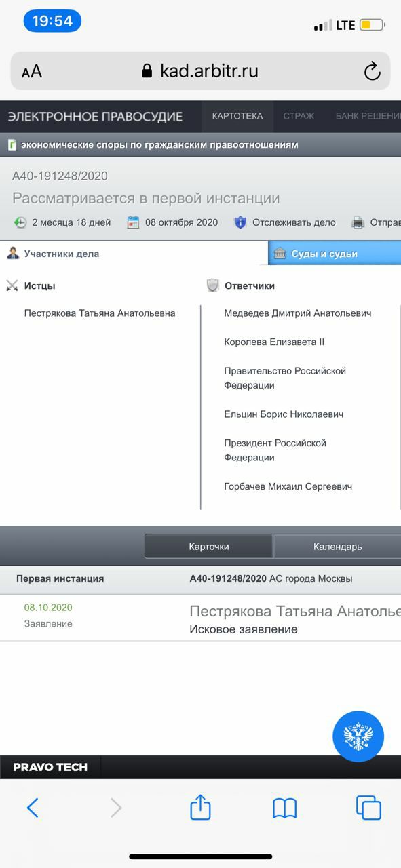Click calendar icon beside 08 октября 2020
This screenshot has height=868, width=401.
click(x=133, y=222)
